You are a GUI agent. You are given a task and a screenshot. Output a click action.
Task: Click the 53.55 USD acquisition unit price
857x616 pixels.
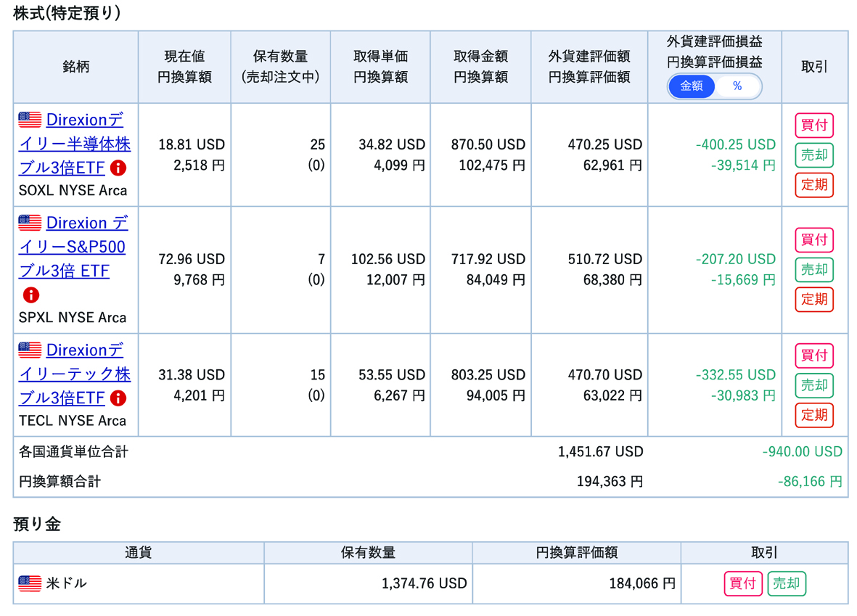(392, 375)
